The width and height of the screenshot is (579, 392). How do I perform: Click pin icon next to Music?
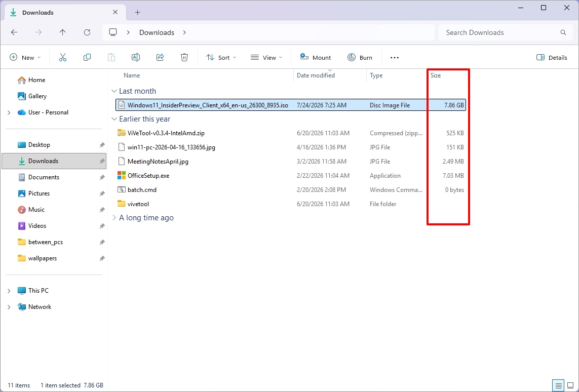[102, 210]
